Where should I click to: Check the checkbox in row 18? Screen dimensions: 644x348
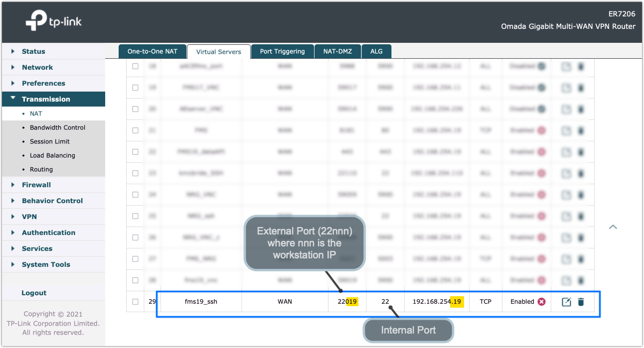135,66
